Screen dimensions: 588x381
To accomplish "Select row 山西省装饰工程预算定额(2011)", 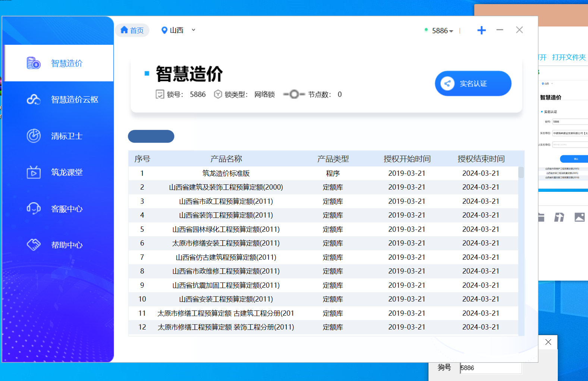I will pyautogui.click(x=323, y=215).
